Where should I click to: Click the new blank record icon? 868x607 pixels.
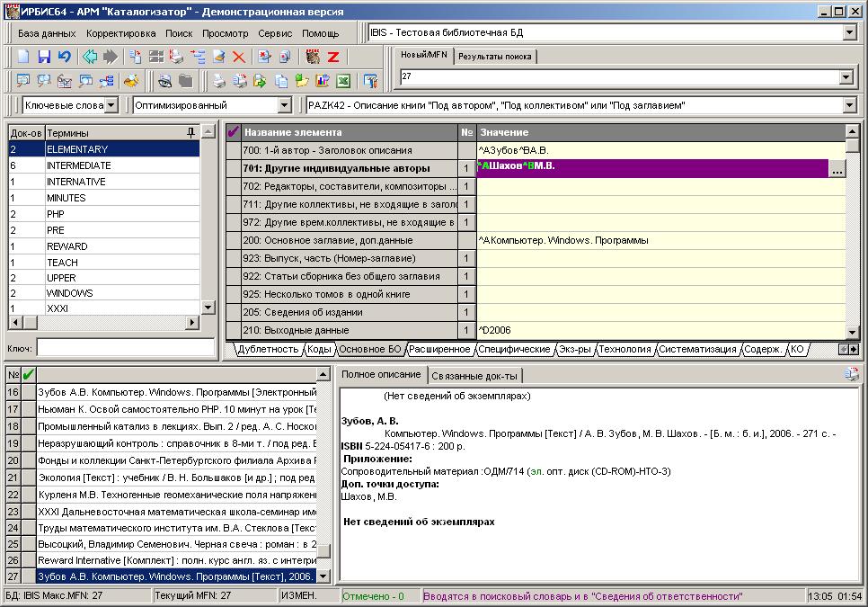[23, 57]
